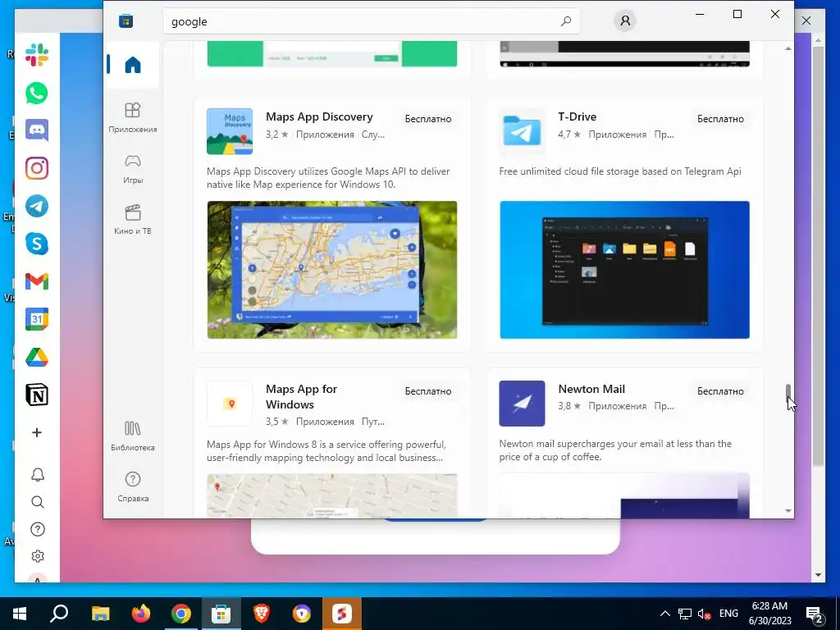Click Бесплатно for Maps App for Windows

coord(428,391)
